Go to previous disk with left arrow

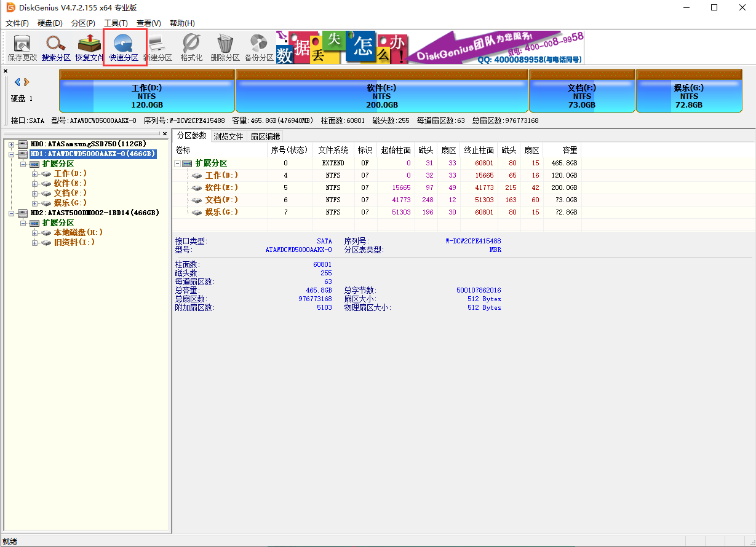17,82
